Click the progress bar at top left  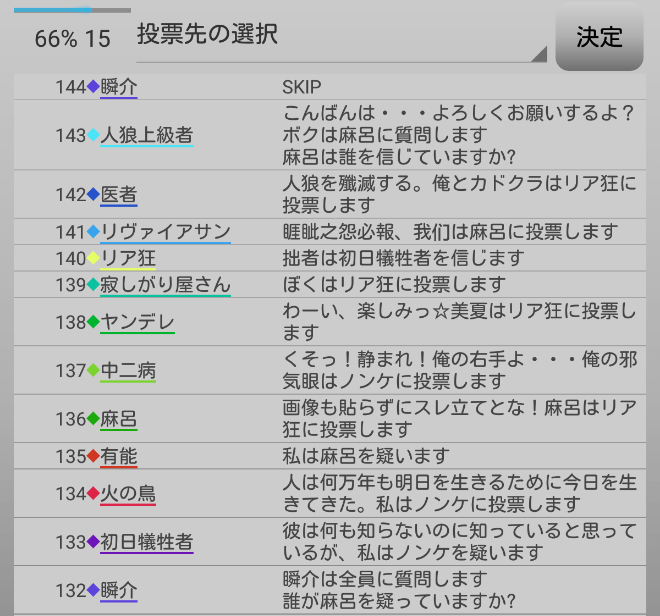pos(72,10)
